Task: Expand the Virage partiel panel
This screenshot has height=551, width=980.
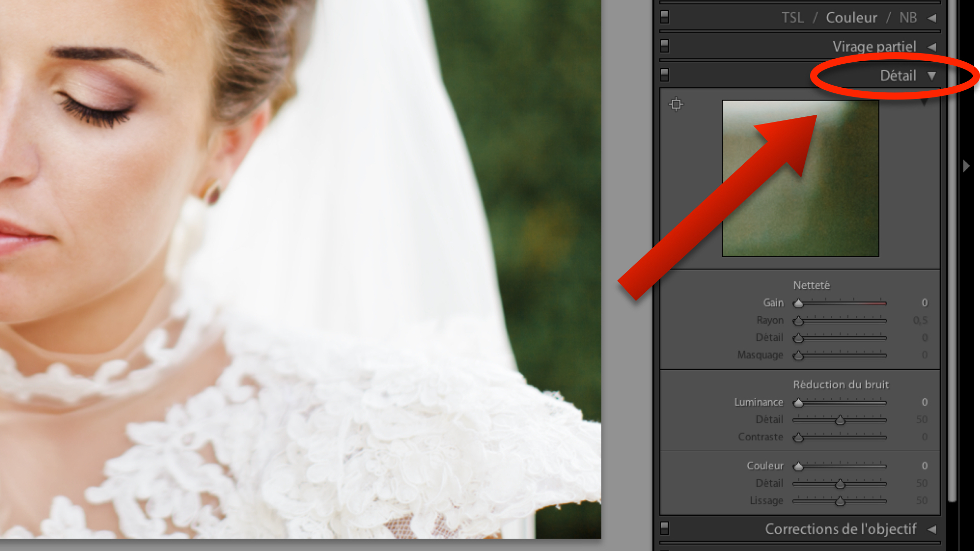Action: tap(932, 47)
